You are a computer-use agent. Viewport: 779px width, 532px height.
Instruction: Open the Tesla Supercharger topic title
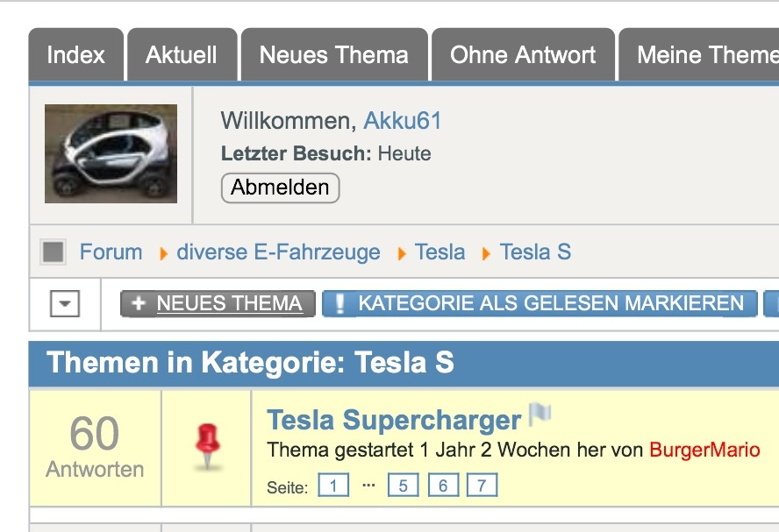pyautogui.click(x=394, y=420)
